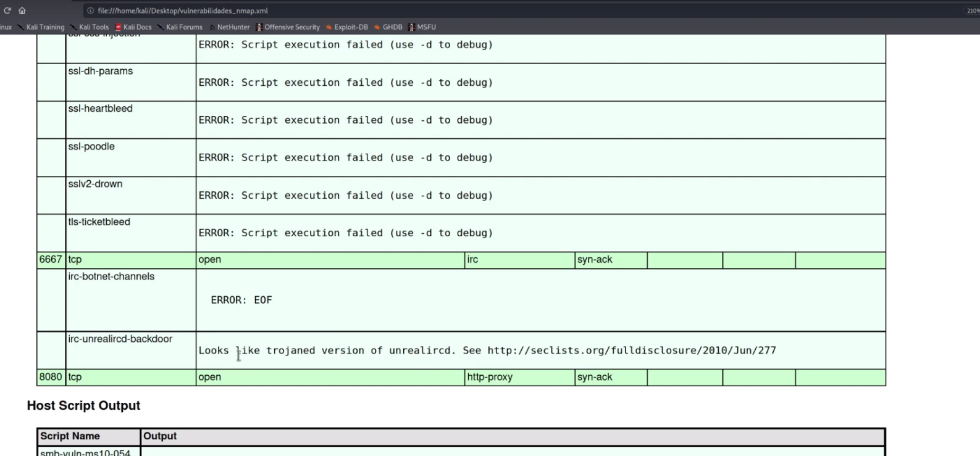Viewport: 980px width, 456px height.
Task: Click the Host Script Output heading
Action: (83, 405)
